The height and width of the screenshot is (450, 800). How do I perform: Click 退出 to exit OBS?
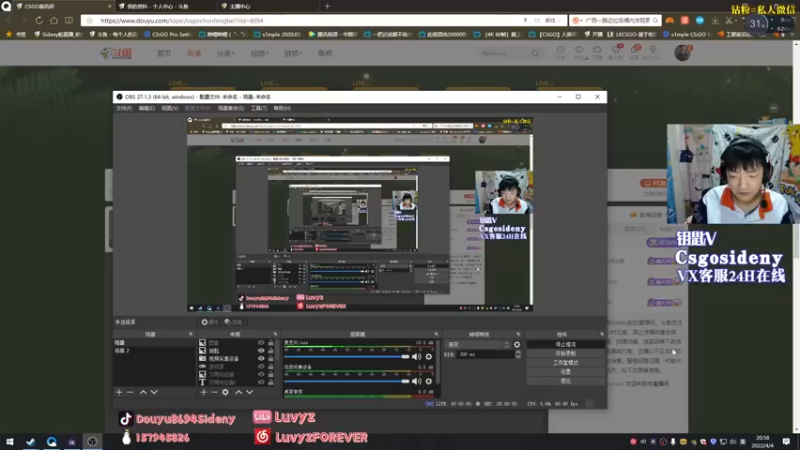click(565, 381)
